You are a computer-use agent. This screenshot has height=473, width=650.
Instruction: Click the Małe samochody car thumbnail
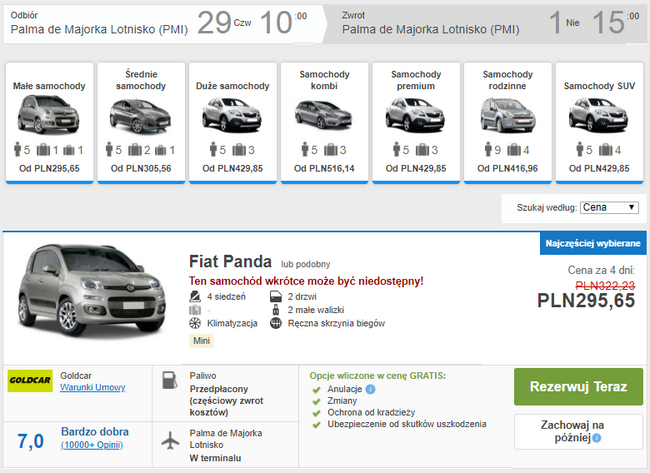click(x=49, y=114)
